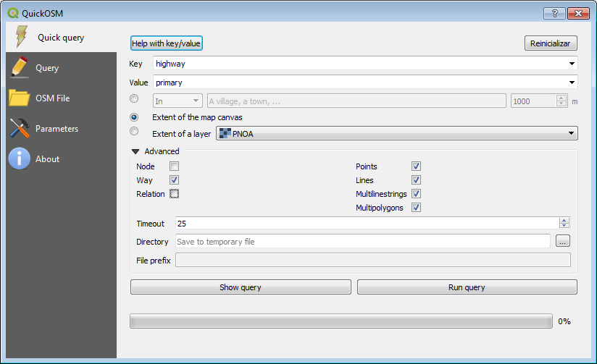Select Extent of the map canvas radio
Screen dimensions: 597x364
[134, 117]
